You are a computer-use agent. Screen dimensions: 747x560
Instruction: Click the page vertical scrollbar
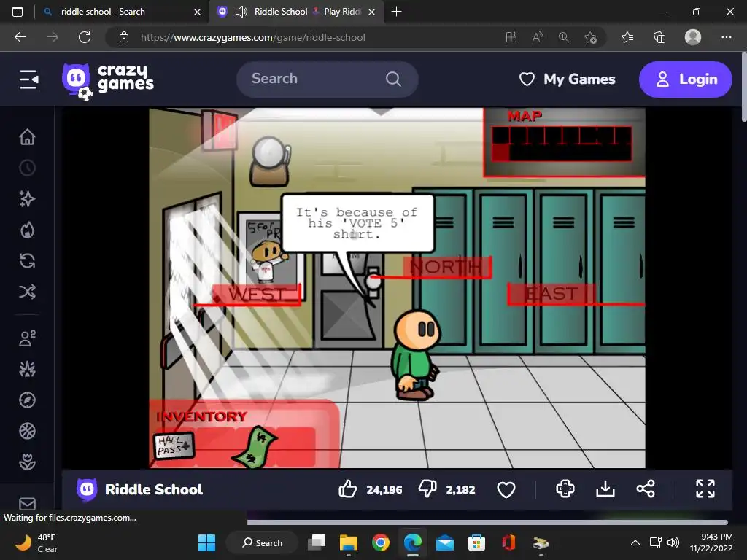point(744,87)
